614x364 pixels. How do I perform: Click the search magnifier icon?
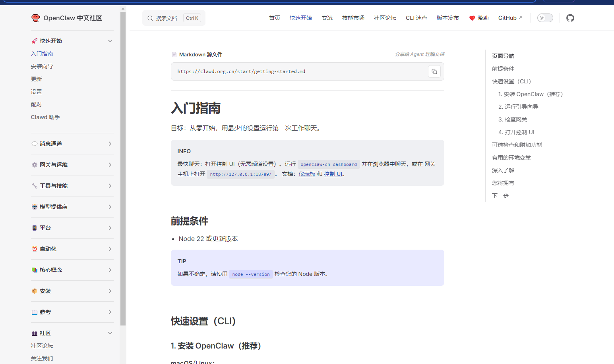click(150, 18)
